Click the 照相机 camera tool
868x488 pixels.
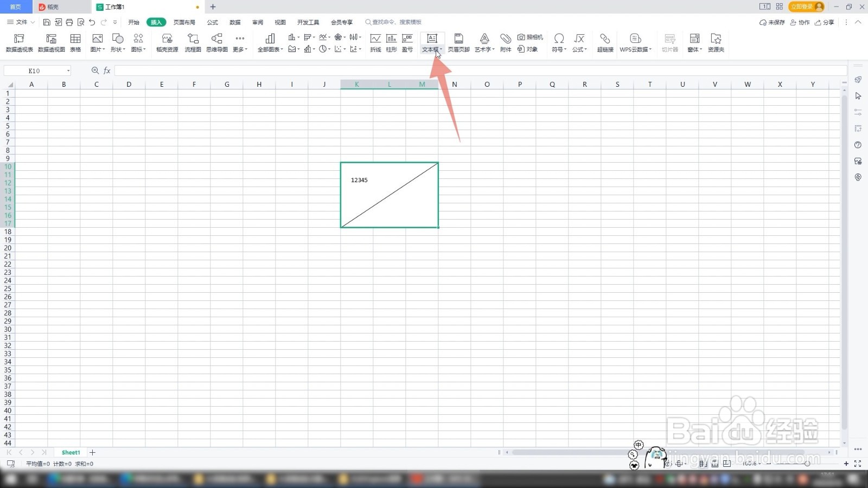530,37
